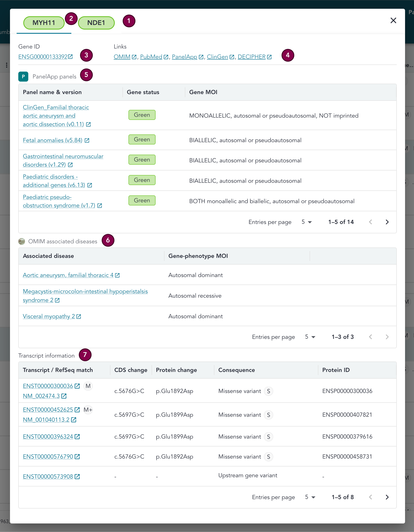Image resolution: width=414 pixels, height=532 pixels.
Task: Click the S badge on the ENSP00000300036 row
Action: point(268,391)
